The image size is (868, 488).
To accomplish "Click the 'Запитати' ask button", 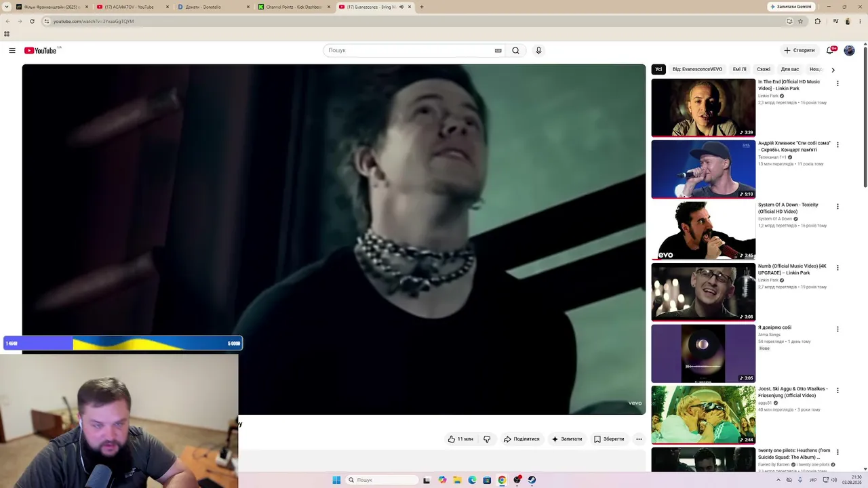I will [x=567, y=439].
